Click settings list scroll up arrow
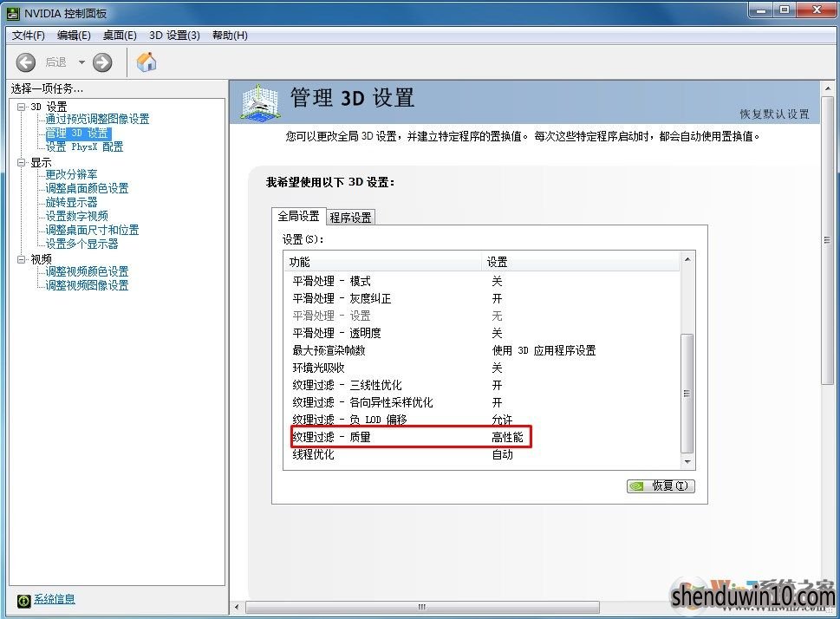The image size is (840, 619). tap(687, 260)
